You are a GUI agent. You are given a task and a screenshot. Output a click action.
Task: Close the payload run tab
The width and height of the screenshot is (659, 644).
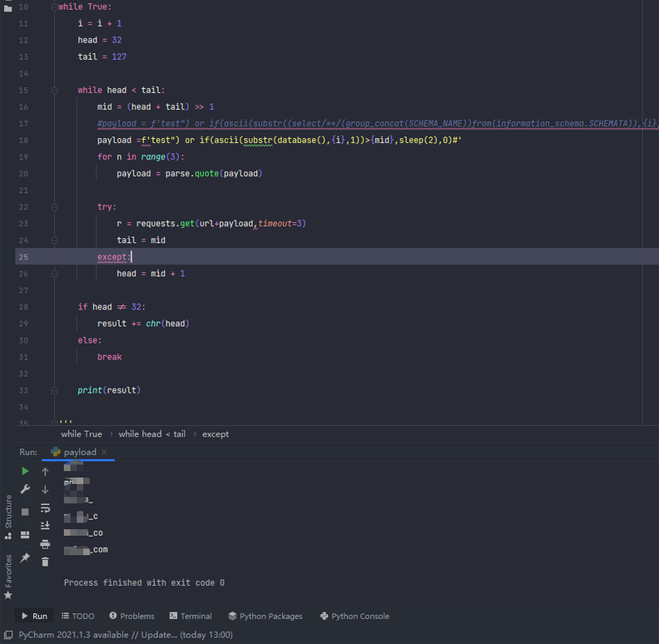(104, 452)
